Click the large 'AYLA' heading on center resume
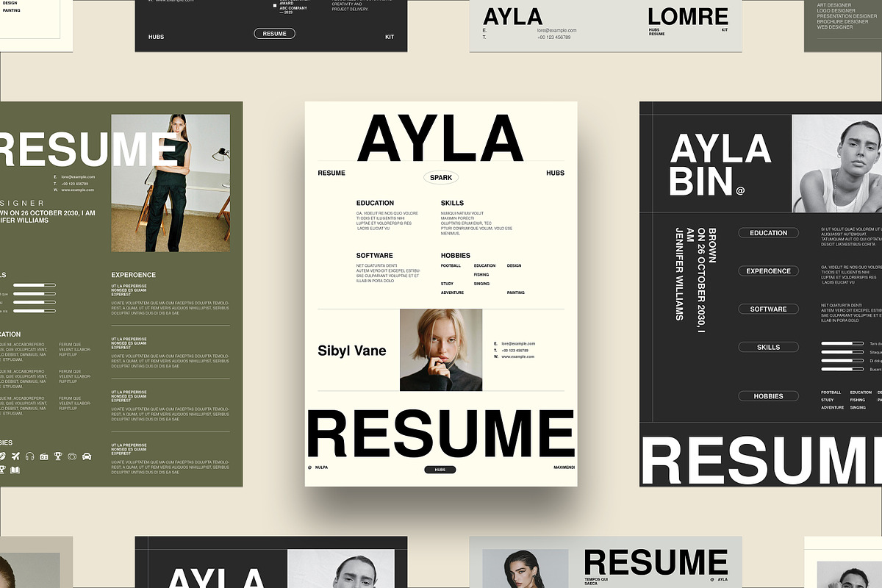Screen dimensions: 882x588 (440, 138)
